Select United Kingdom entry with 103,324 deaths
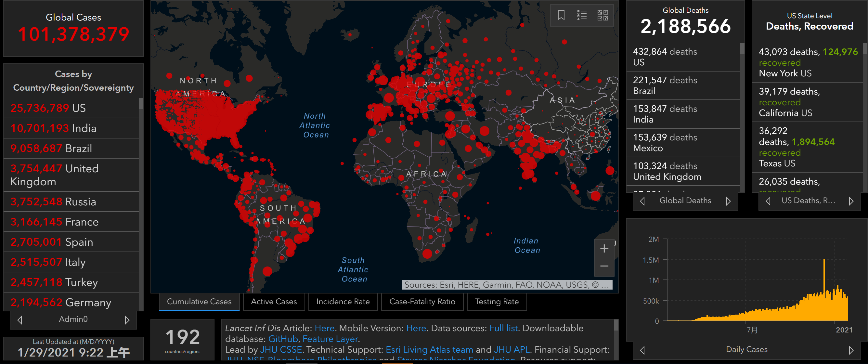This screenshot has height=364, width=868. click(x=683, y=172)
